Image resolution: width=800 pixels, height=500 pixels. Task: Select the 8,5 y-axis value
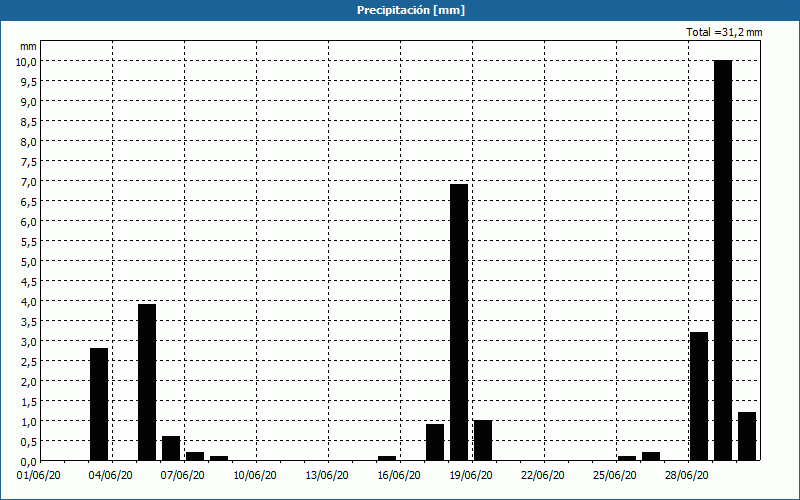tap(29, 121)
